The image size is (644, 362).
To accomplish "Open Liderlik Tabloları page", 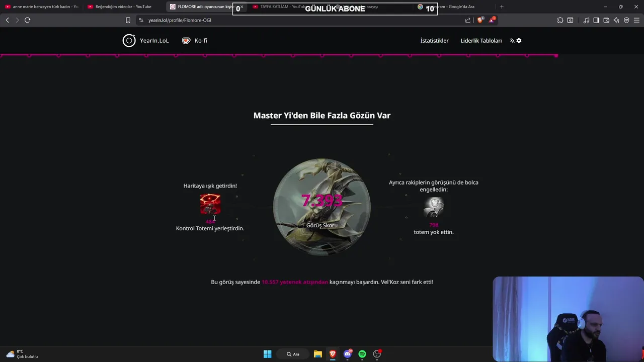I will (481, 41).
